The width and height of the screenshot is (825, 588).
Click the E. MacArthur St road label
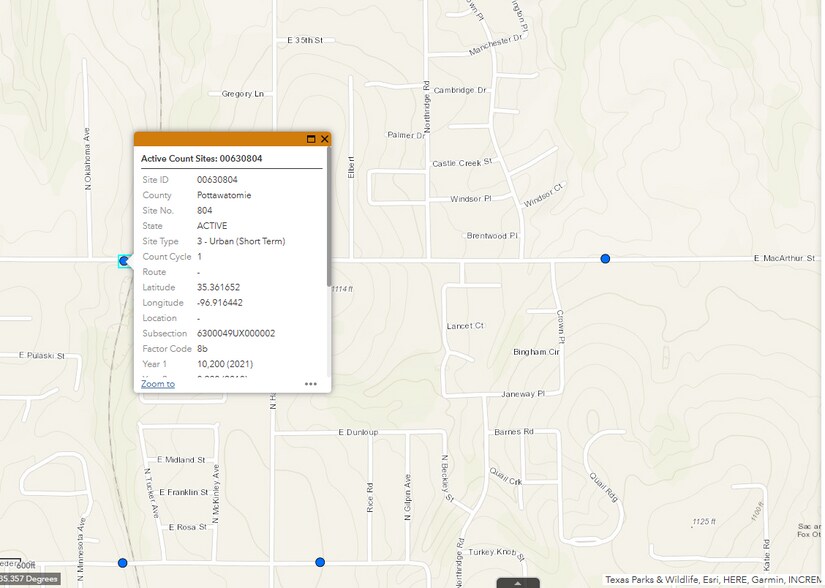tap(786, 258)
